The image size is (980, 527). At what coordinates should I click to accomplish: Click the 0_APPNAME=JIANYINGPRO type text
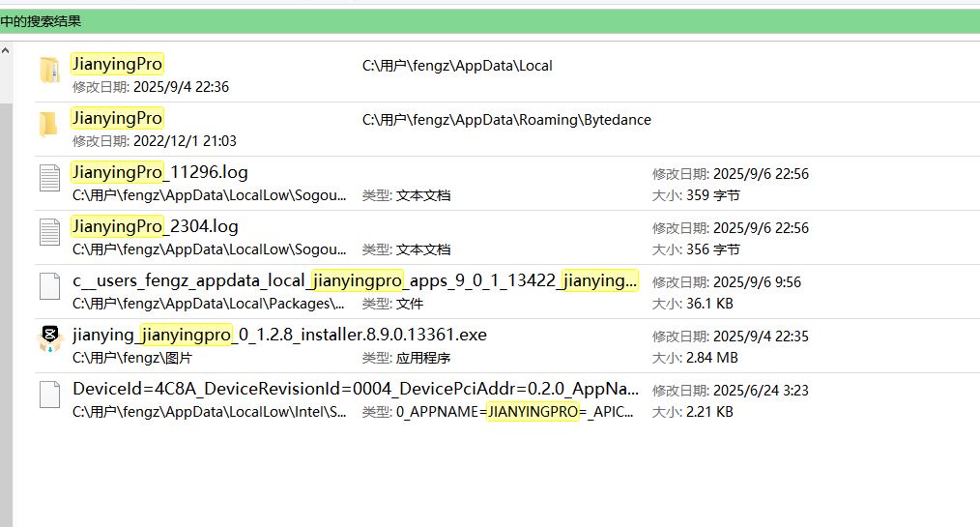(514, 412)
